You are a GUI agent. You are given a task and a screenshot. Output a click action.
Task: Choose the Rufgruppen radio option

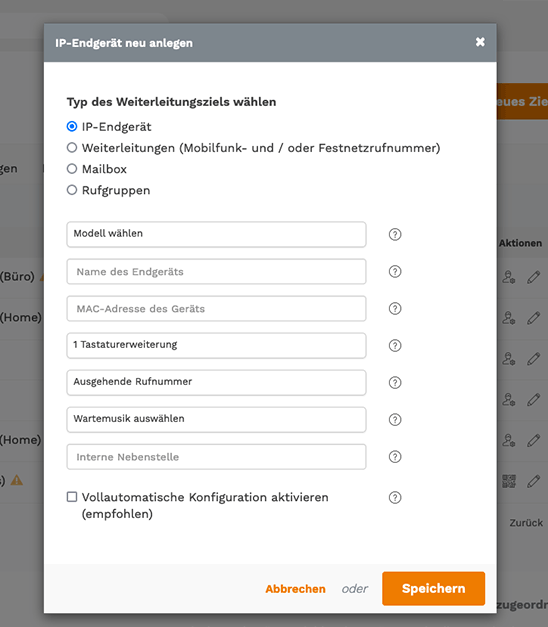point(72,190)
